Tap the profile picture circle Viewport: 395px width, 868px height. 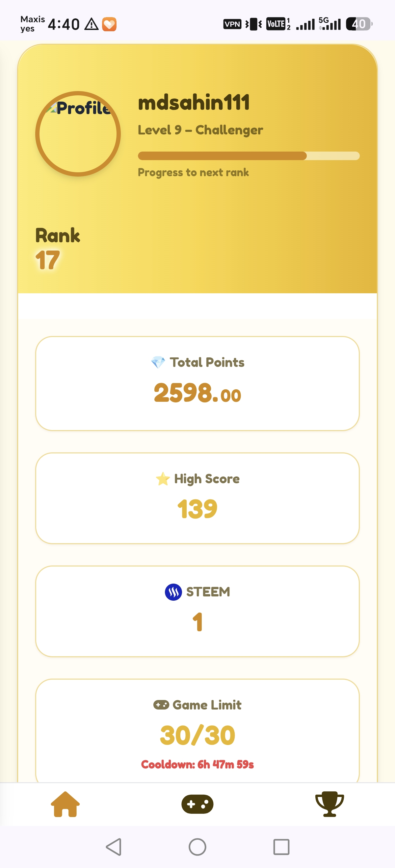tap(78, 134)
